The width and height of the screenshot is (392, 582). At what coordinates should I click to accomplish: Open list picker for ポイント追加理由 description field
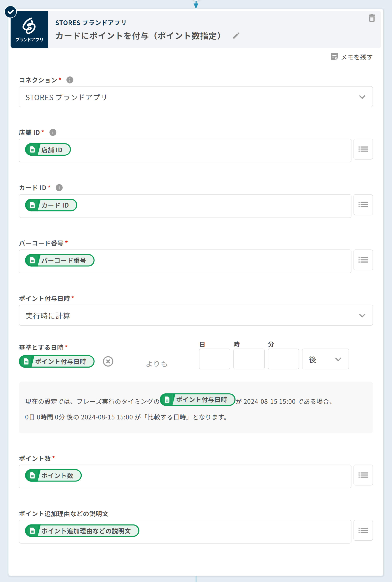click(363, 530)
